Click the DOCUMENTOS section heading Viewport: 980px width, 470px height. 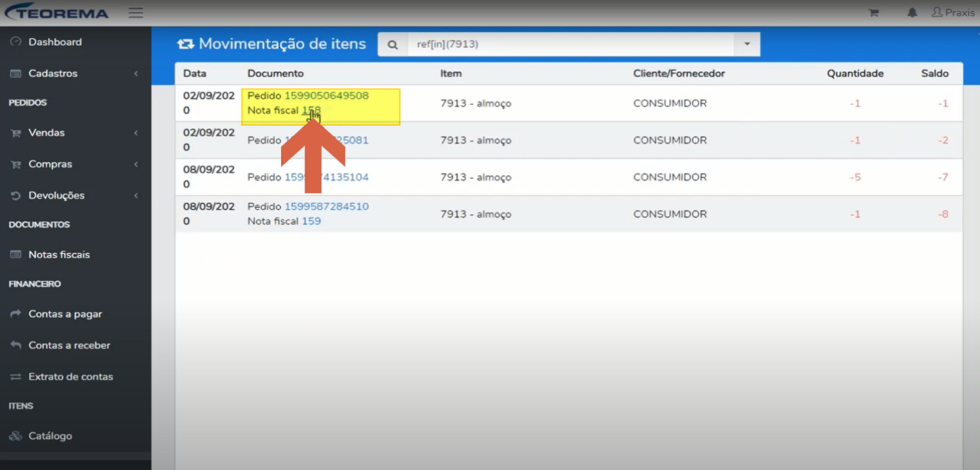click(x=39, y=225)
